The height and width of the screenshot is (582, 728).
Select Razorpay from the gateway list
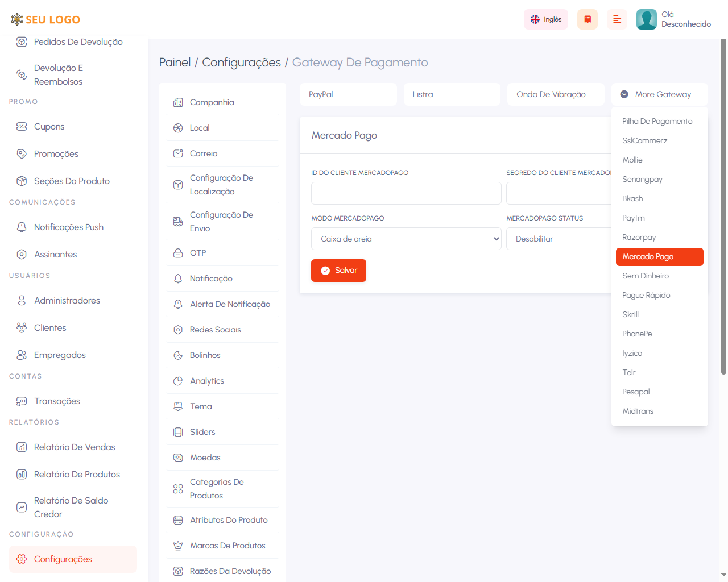pyautogui.click(x=639, y=237)
